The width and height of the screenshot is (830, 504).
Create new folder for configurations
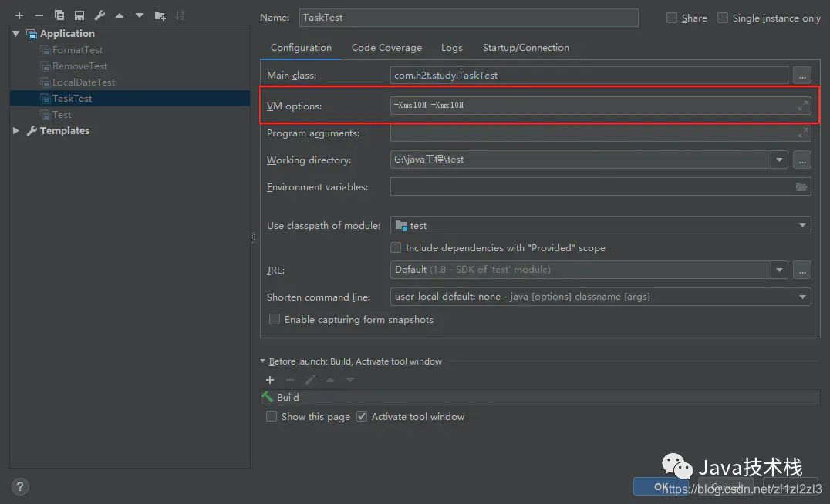click(x=160, y=16)
